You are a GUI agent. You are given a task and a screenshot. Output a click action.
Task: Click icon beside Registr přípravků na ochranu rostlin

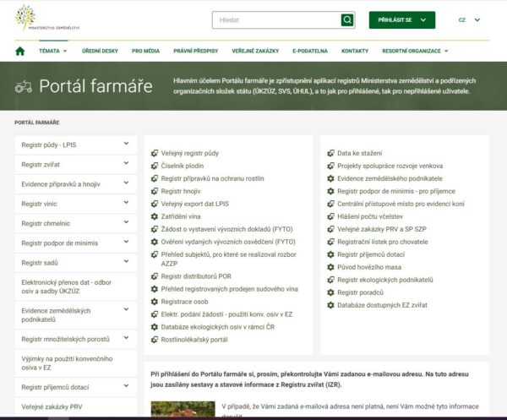pos(155,178)
